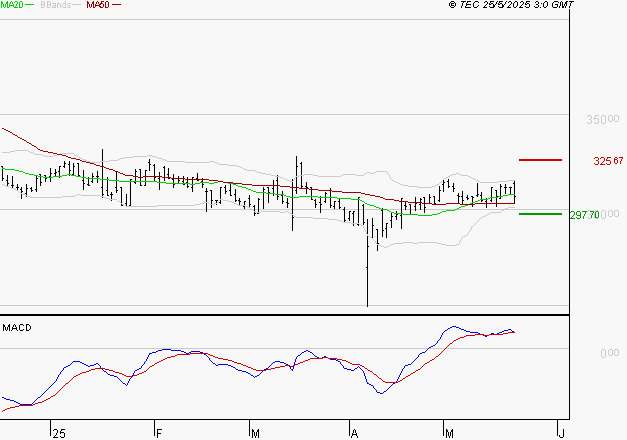Click the red line swatch beside MA60
The height and width of the screenshot is (440, 627).
coord(116,6)
